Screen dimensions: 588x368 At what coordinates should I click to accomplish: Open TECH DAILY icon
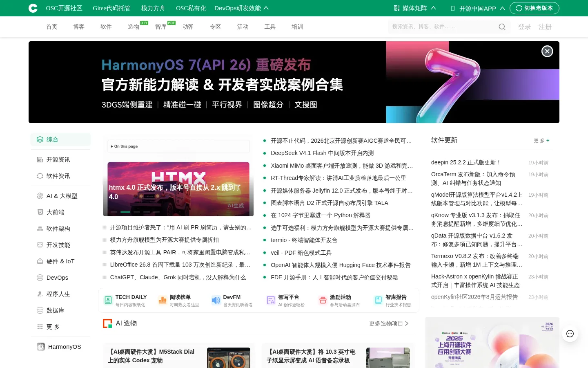(108, 300)
